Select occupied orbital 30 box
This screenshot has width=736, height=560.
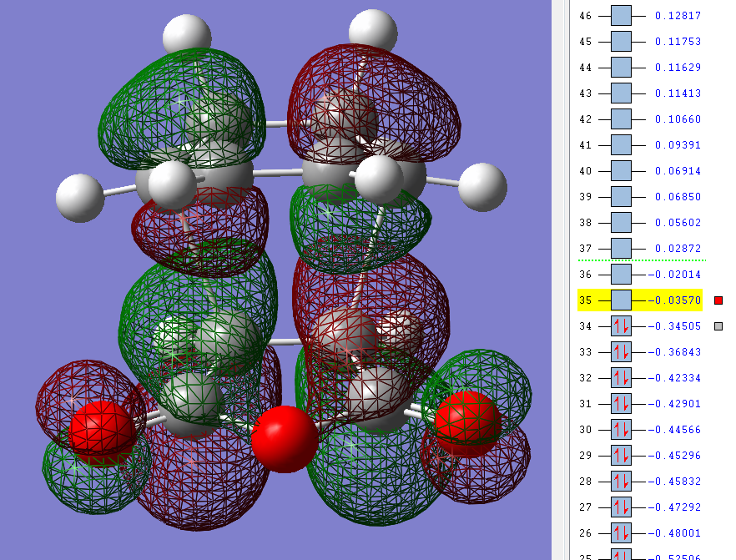tap(621, 429)
